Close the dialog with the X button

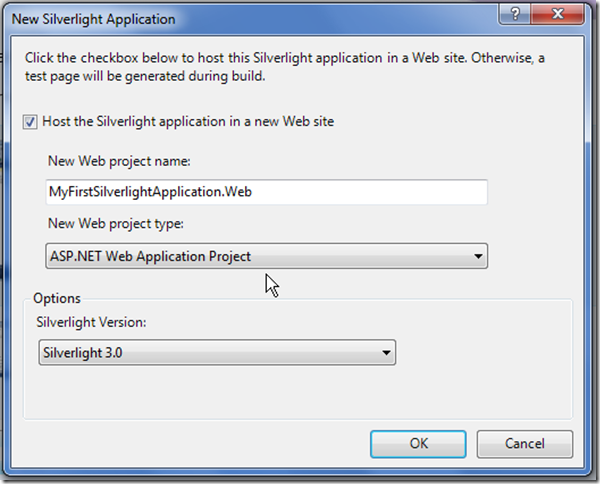[558, 15]
